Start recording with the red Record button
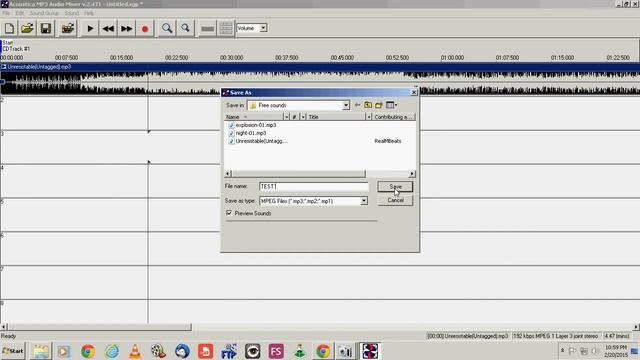This screenshot has width=640, height=360. pos(145,29)
